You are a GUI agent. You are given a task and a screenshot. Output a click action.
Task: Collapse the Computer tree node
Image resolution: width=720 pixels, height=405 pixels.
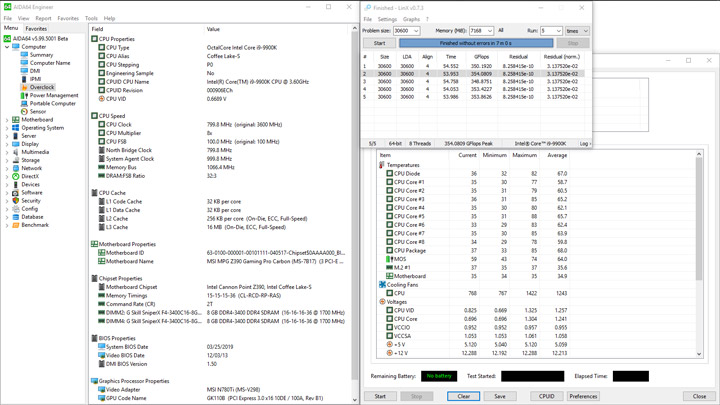7,47
